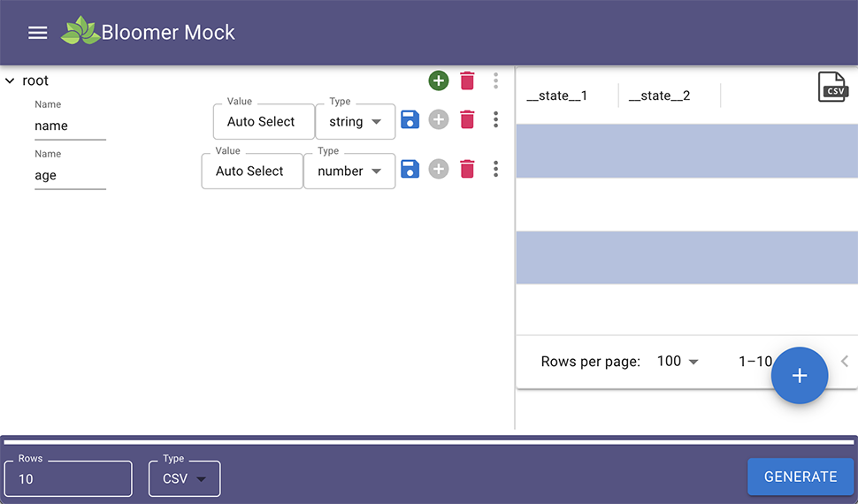This screenshot has width=858, height=504.
Task: Export the table using CSV file icon
Action: click(832, 87)
